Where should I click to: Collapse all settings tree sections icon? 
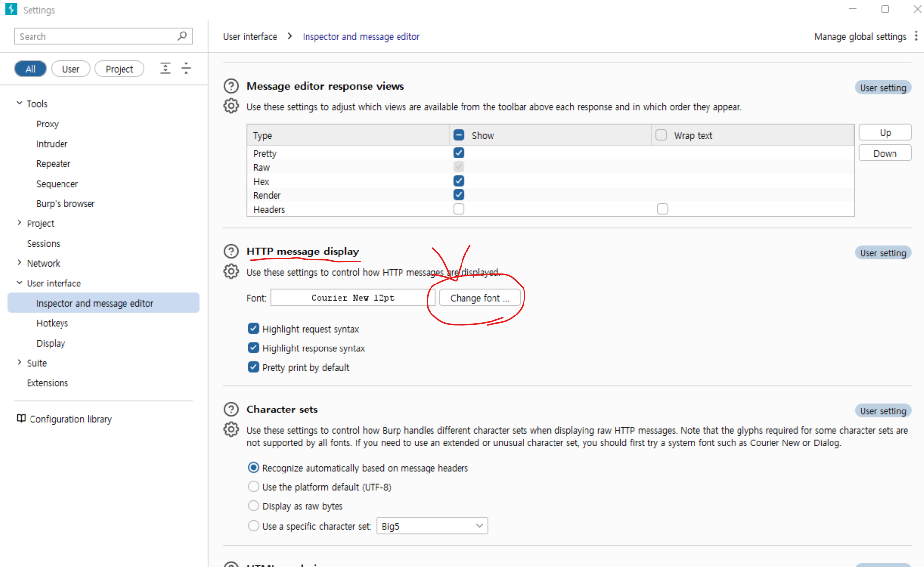(186, 68)
